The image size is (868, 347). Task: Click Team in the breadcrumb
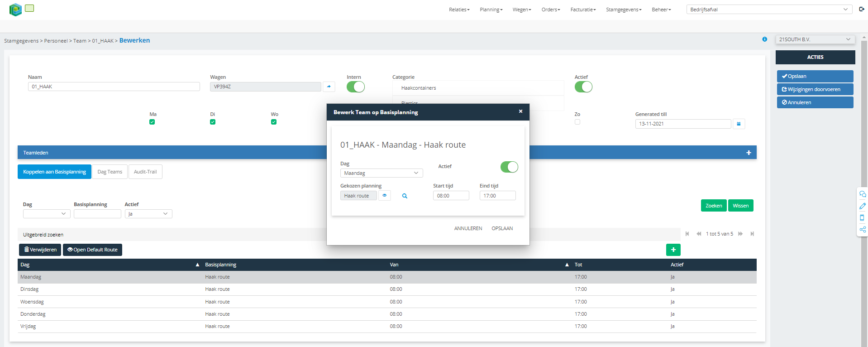tap(80, 41)
